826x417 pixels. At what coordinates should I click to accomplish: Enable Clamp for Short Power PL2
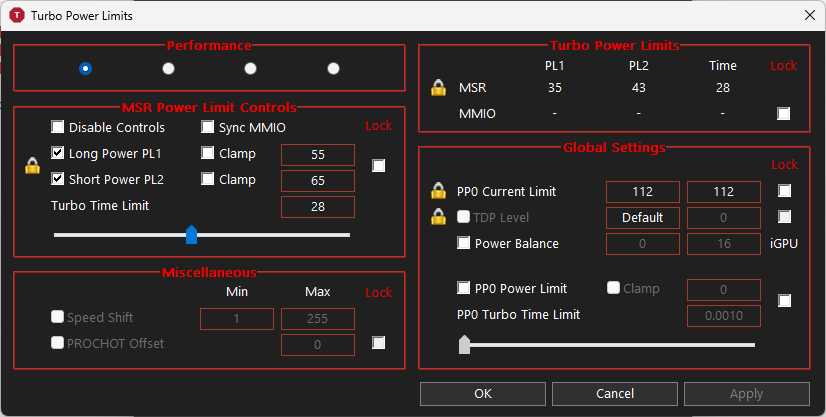(208, 178)
